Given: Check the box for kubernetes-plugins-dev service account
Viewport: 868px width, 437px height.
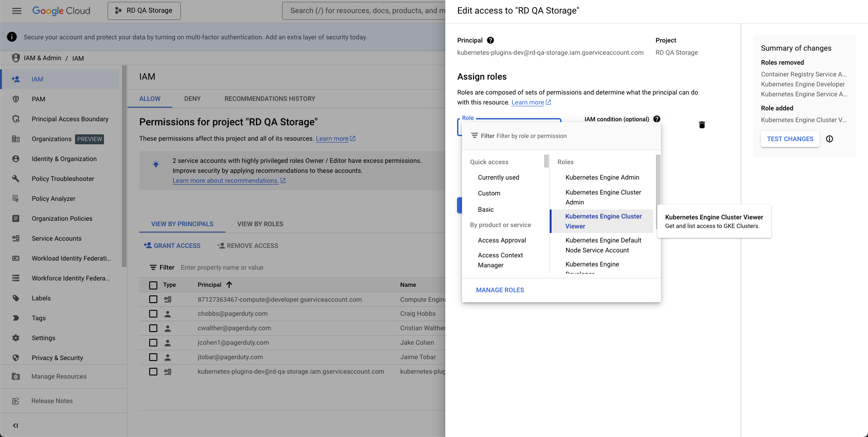Looking at the screenshot, I should (x=153, y=372).
